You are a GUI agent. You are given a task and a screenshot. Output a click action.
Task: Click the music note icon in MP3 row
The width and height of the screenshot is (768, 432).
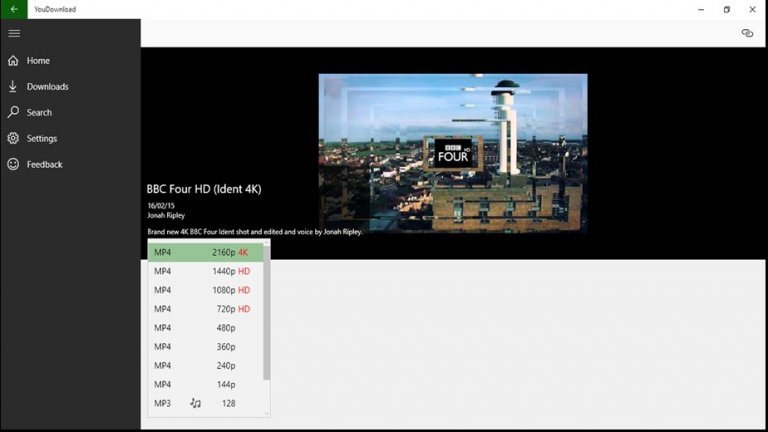pyautogui.click(x=195, y=403)
